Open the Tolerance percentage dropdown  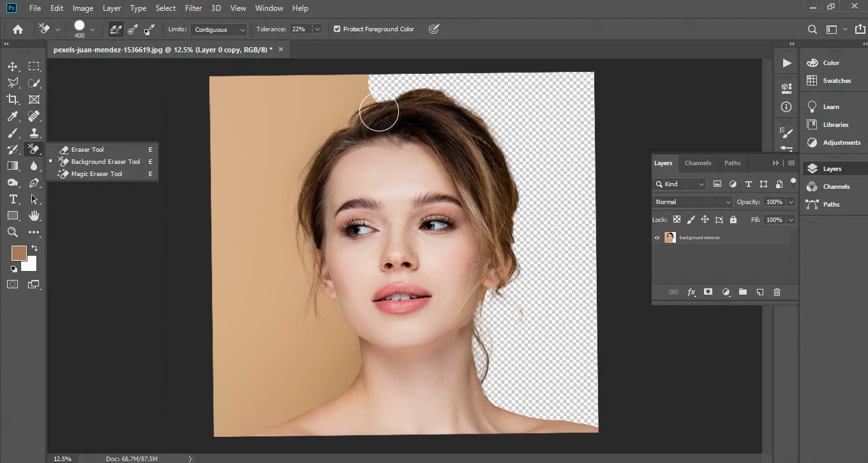(x=317, y=29)
